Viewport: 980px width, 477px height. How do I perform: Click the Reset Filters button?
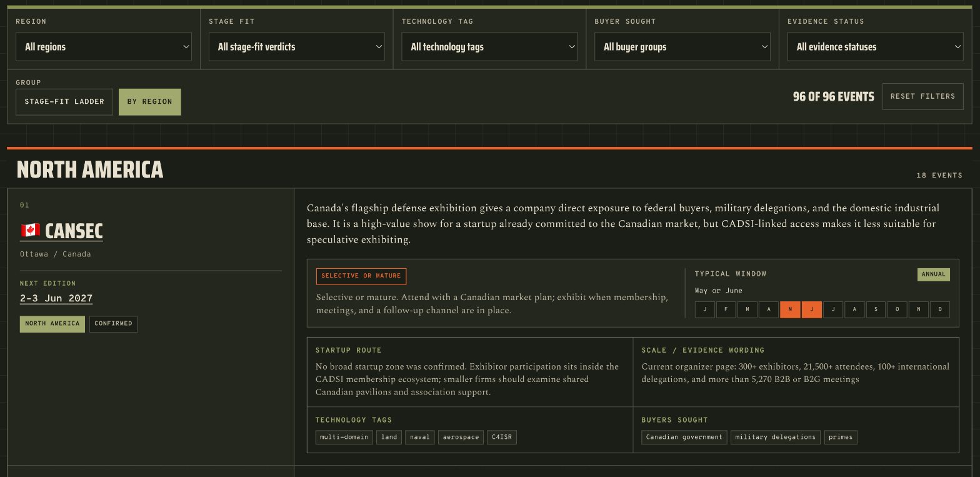point(923,96)
